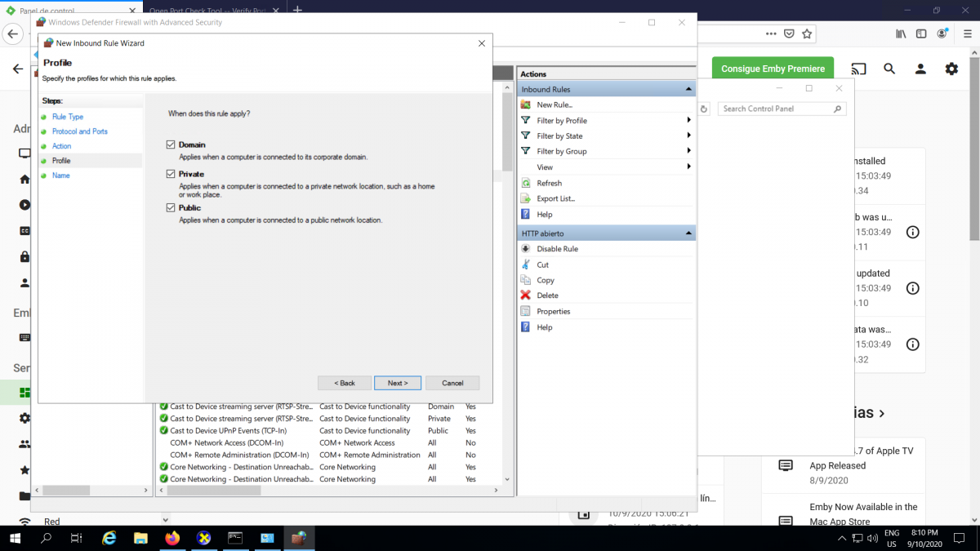
Task: Uncheck the Public profile checkbox
Action: coord(171,207)
